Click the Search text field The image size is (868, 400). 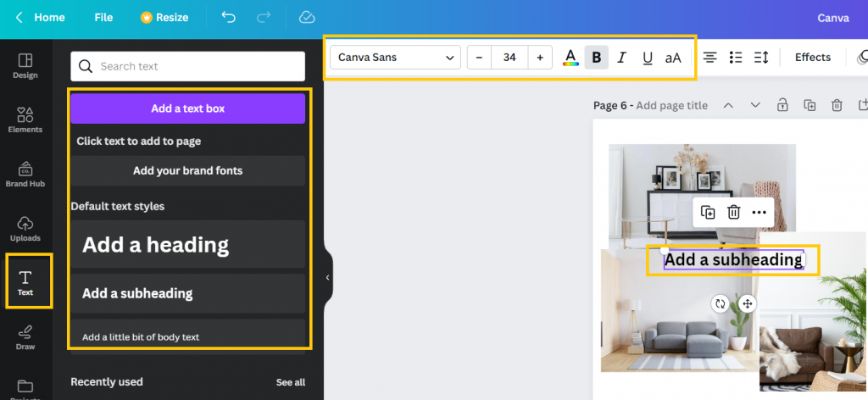click(x=187, y=66)
